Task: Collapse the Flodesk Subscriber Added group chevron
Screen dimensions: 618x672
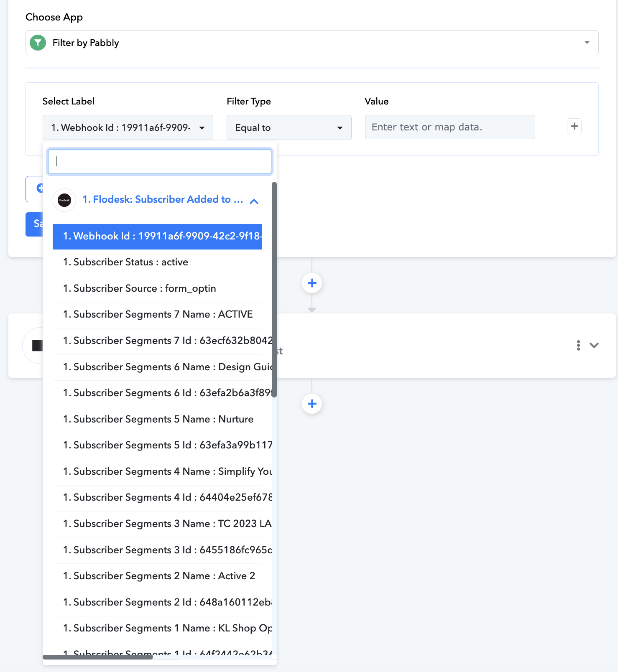Action: [254, 201]
